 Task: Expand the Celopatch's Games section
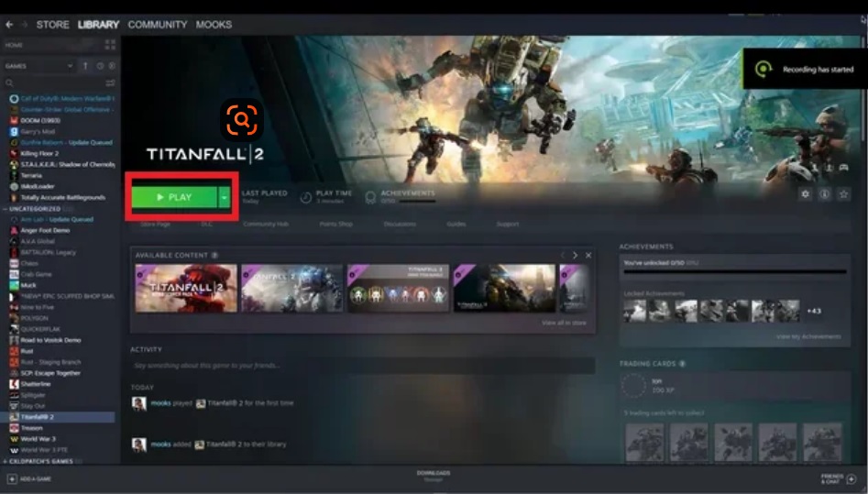[5, 460]
